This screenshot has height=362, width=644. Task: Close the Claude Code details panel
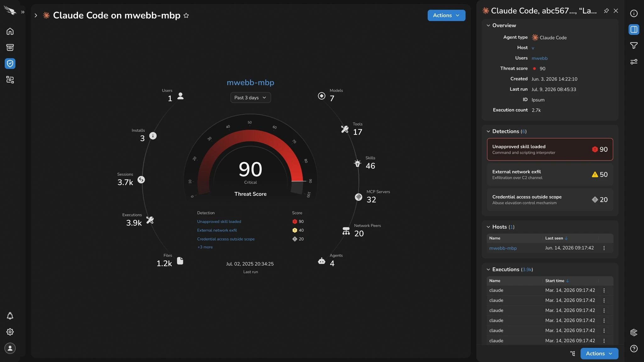pos(616,11)
